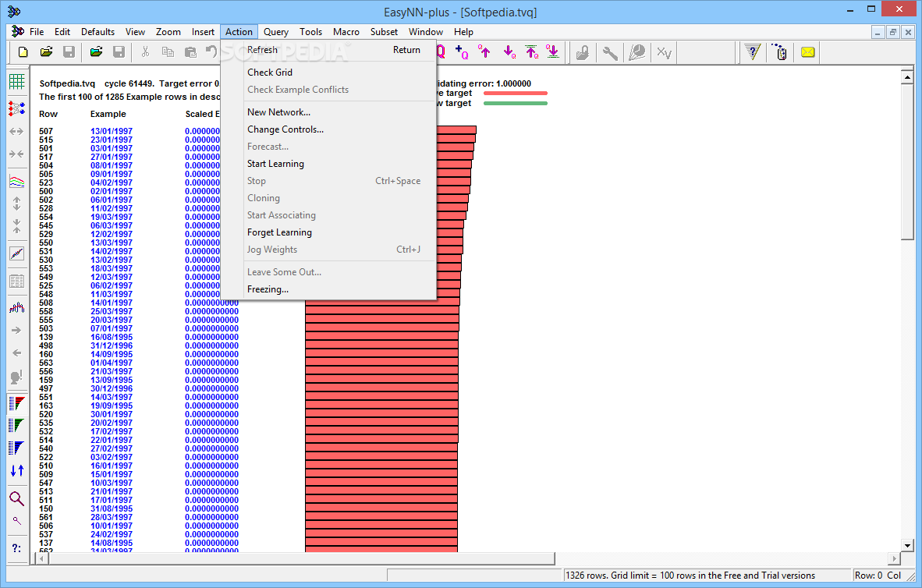
Task: Open the green Grid view icon
Action: coord(17,82)
